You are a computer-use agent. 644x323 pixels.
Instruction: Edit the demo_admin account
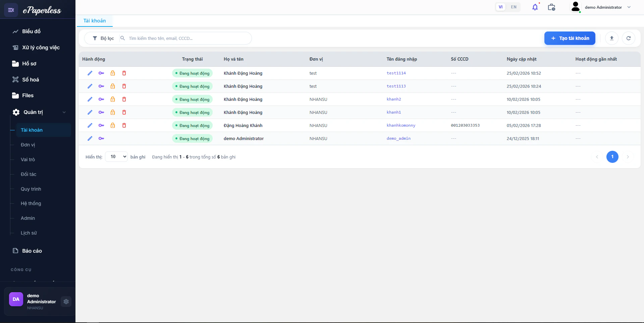pos(90,138)
